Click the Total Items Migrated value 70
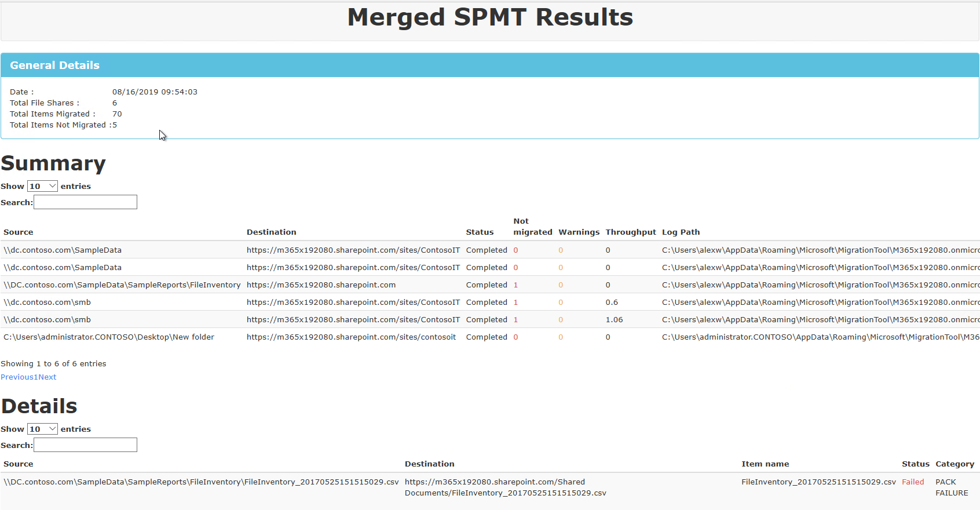This screenshot has width=980, height=510. [x=117, y=114]
